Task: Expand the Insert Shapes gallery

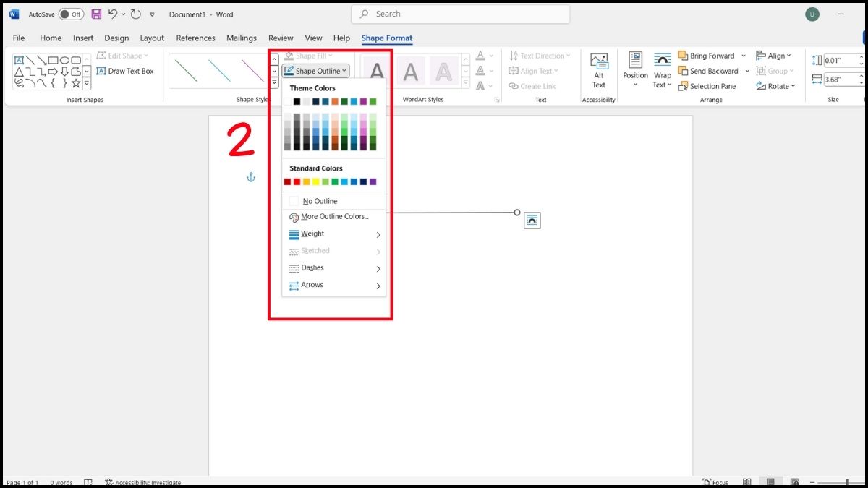Action: (x=87, y=84)
